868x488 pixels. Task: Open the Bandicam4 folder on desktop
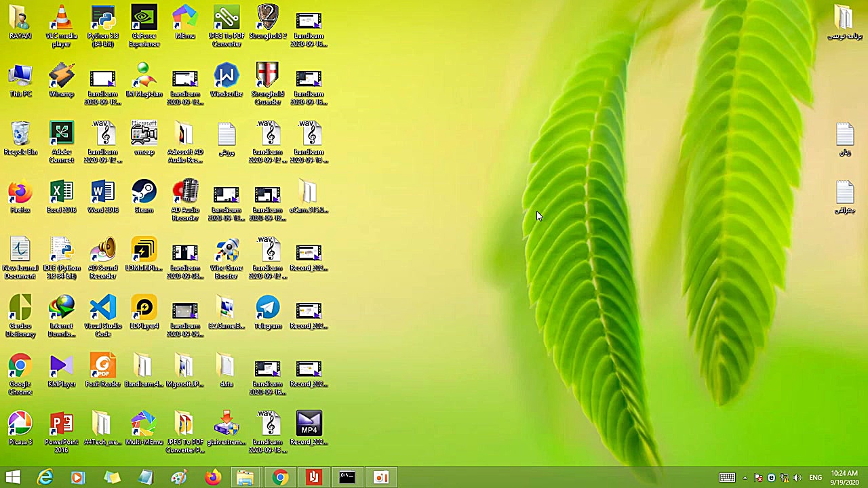click(144, 371)
